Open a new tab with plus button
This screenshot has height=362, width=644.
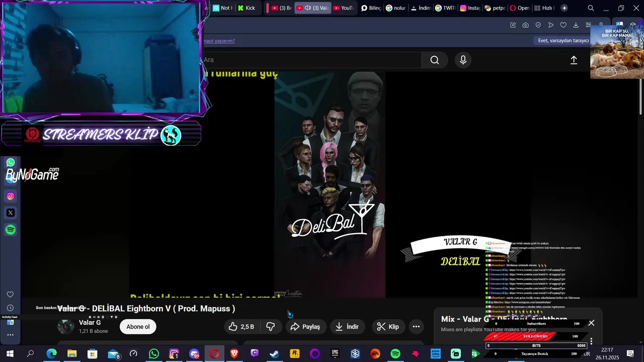point(564,8)
